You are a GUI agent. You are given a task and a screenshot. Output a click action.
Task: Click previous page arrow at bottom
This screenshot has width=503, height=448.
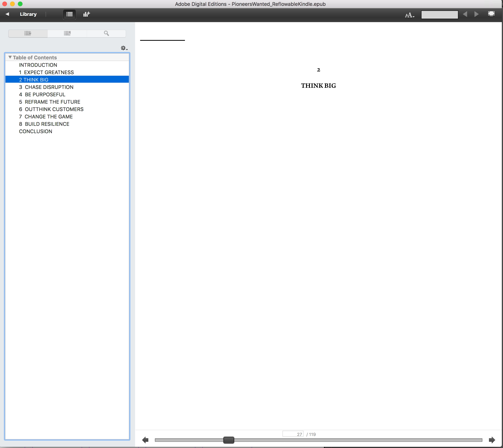coord(145,440)
